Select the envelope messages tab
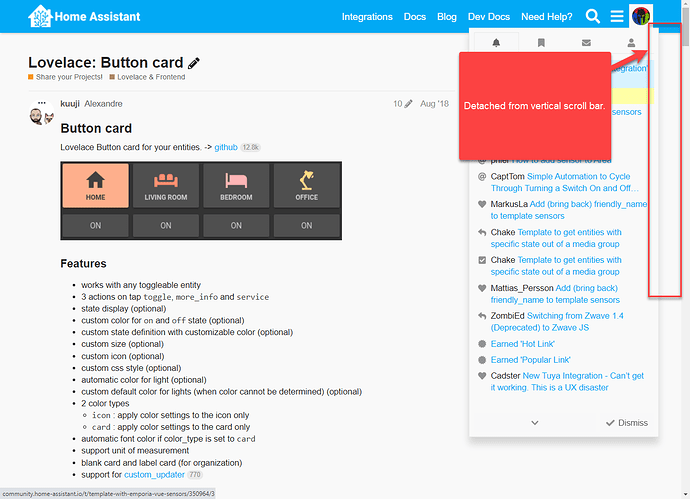Viewport: 690px width, 499px height. [x=586, y=43]
